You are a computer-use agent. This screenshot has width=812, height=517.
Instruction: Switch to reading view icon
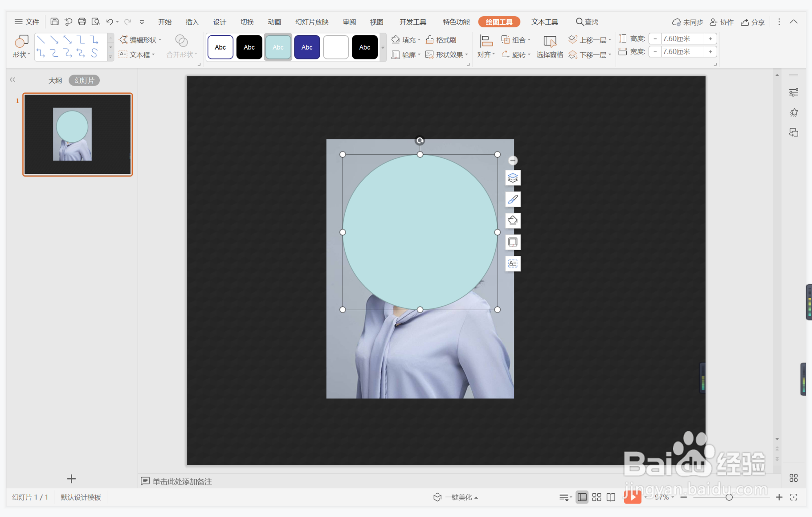pos(611,497)
